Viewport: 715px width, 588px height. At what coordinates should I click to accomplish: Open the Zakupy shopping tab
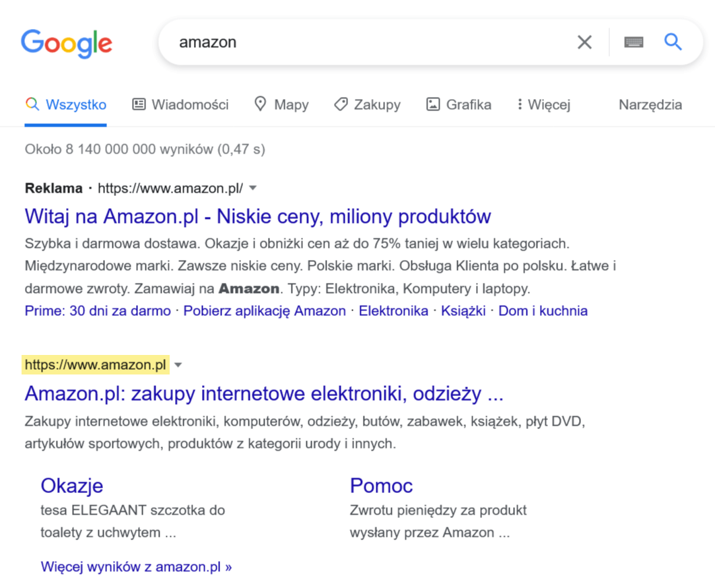coord(368,104)
